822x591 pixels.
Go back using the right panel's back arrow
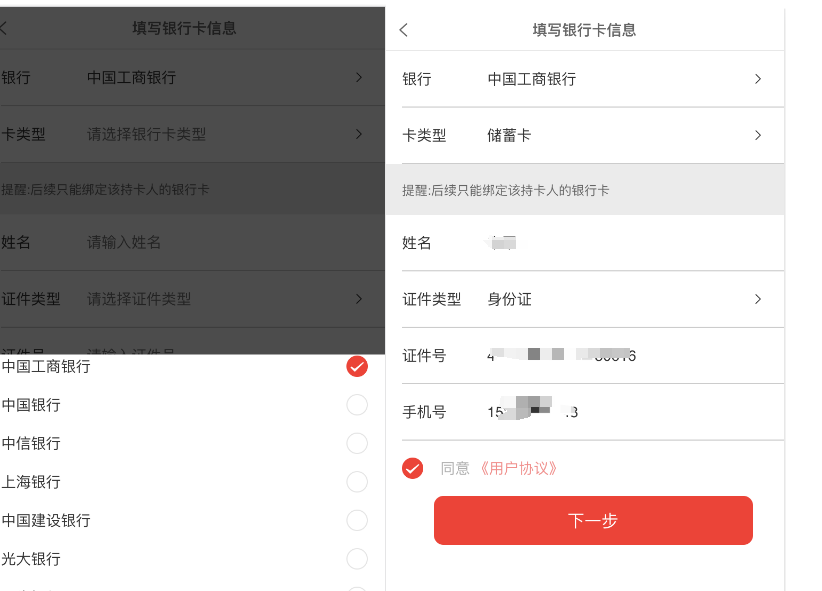404,30
